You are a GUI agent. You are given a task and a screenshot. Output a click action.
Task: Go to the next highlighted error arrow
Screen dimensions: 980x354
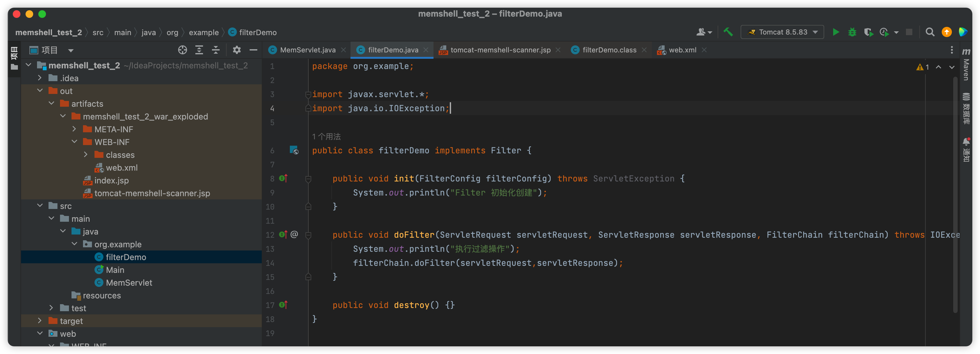(x=952, y=67)
